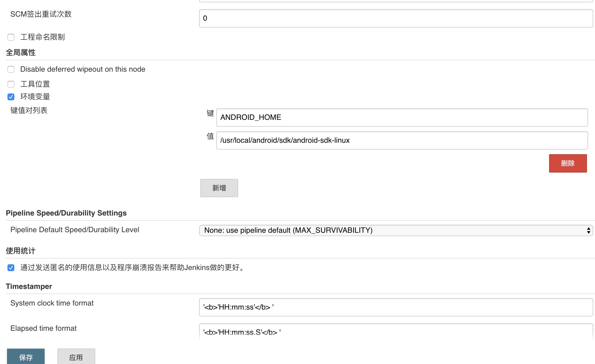The width and height of the screenshot is (595, 364).
Task: Enable the 工具位置 checkbox
Action: point(11,84)
